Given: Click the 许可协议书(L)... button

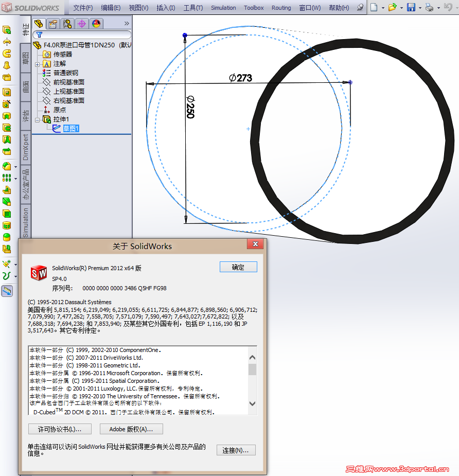Looking at the screenshot, I should [x=60, y=429].
